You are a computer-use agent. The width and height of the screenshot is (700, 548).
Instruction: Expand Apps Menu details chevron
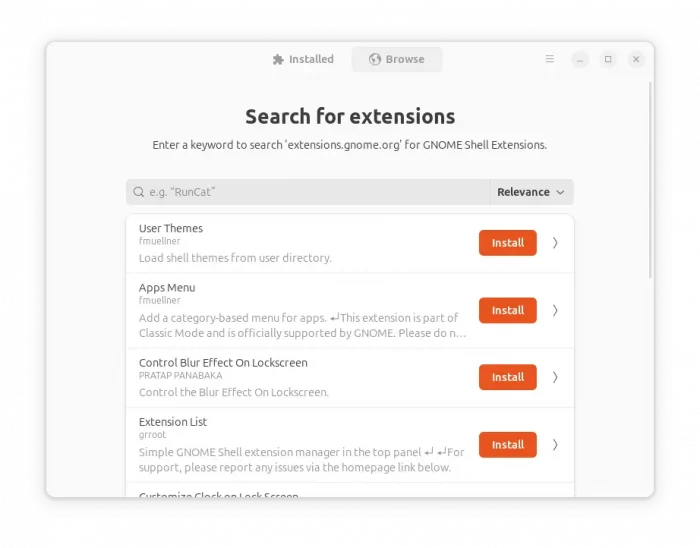pyautogui.click(x=555, y=310)
